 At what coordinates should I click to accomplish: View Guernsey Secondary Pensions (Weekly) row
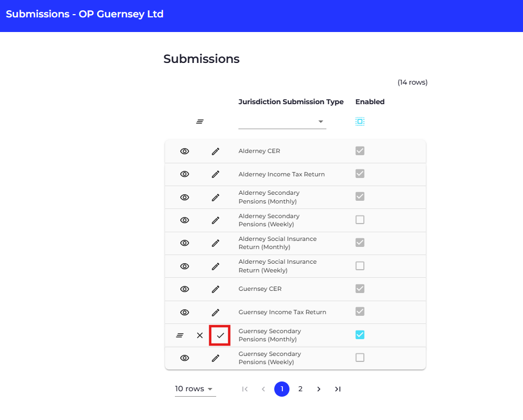pyautogui.click(x=185, y=358)
